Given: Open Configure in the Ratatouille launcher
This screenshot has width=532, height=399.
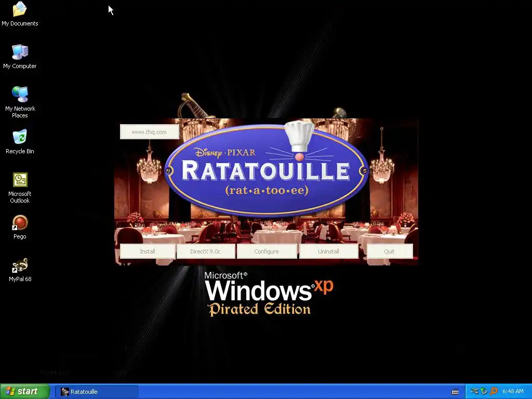Looking at the screenshot, I should coord(267,251).
